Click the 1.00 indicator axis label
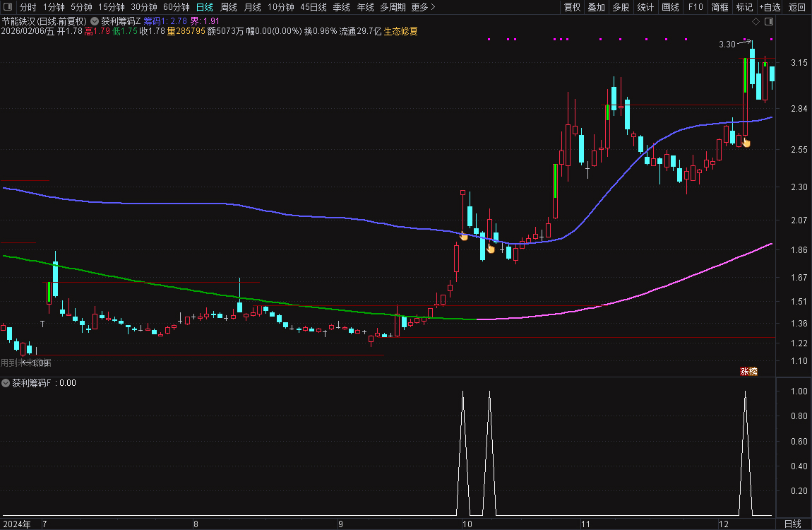Viewport: 812px width, 530px height. tap(799, 391)
